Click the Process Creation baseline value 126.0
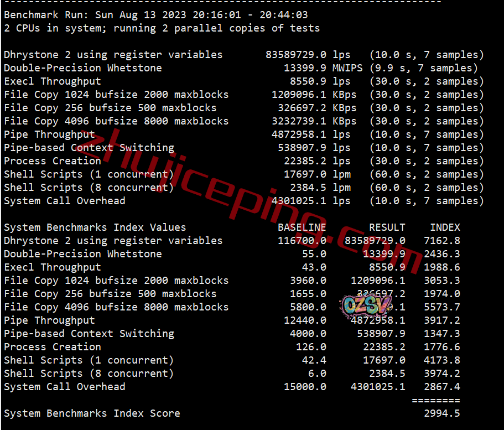 pos(311,346)
